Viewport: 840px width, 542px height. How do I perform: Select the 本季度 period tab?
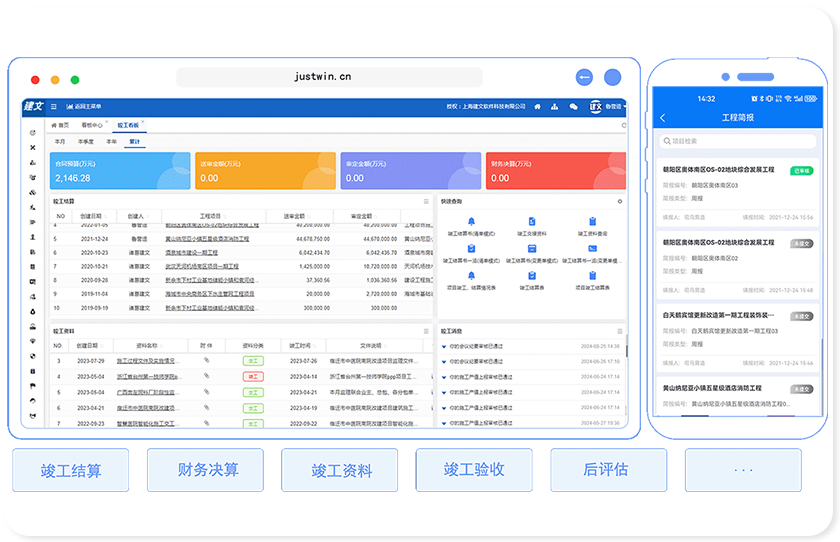84,141
